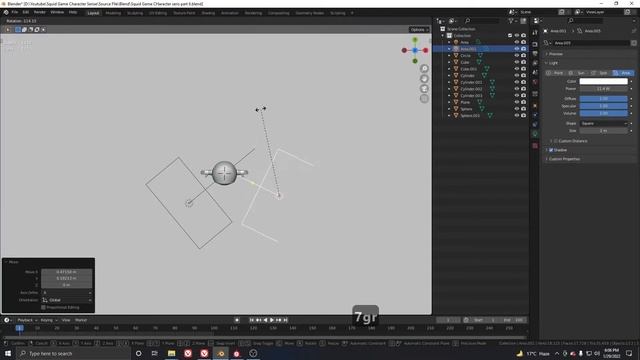Collapse the Collection tree in outliner
The height and width of the screenshot is (360, 640).
coord(443,36)
